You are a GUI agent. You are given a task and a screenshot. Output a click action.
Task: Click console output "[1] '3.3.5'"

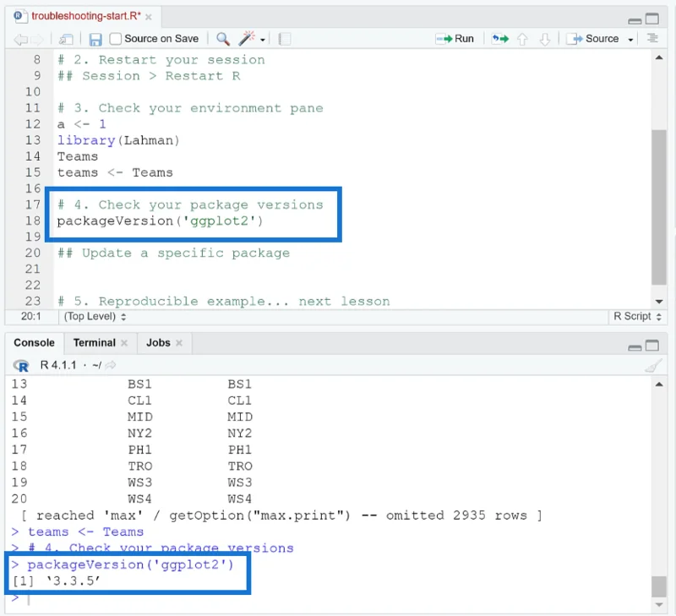[x=57, y=581]
